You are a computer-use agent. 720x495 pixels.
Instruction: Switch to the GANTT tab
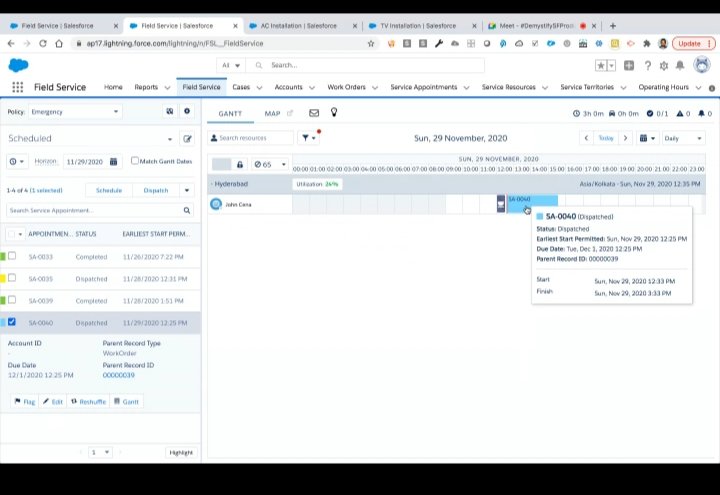(230, 113)
